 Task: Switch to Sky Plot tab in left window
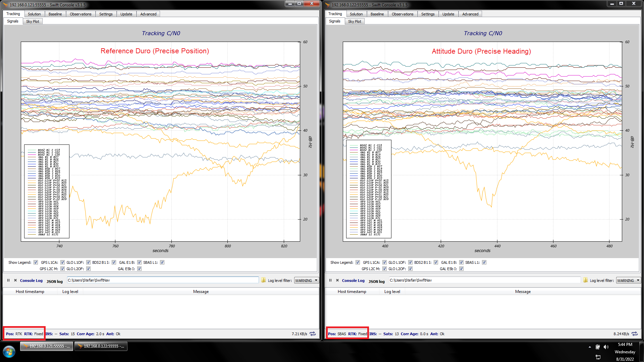tap(33, 21)
